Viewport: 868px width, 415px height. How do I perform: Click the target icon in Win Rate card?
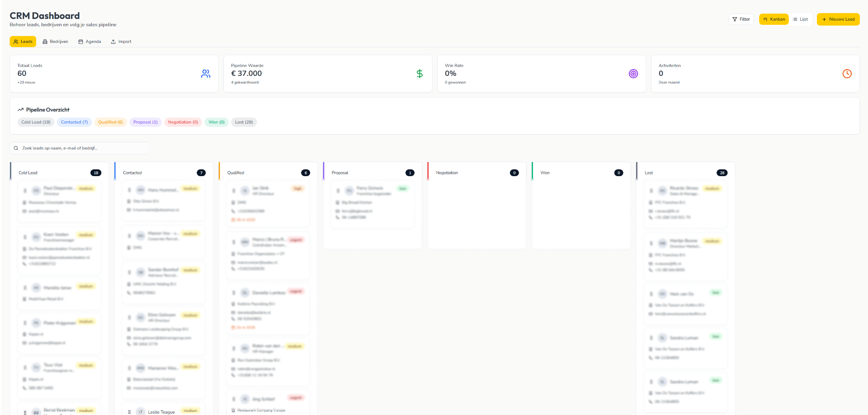click(x=633, y=74)
